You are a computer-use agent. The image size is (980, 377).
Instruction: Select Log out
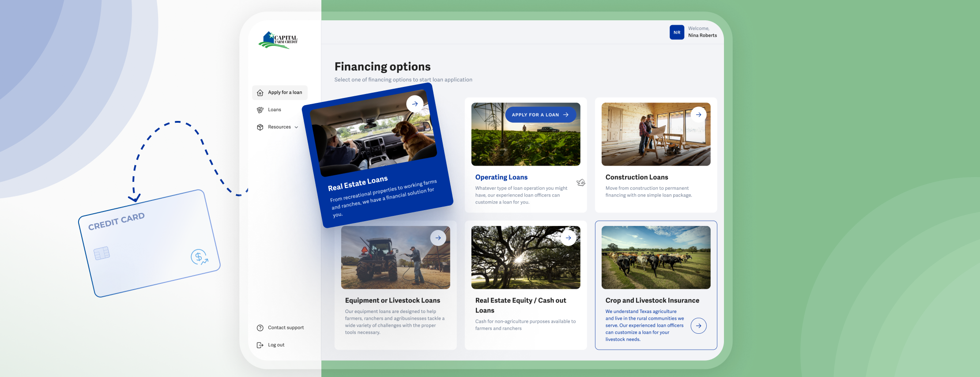coord(276,345)
